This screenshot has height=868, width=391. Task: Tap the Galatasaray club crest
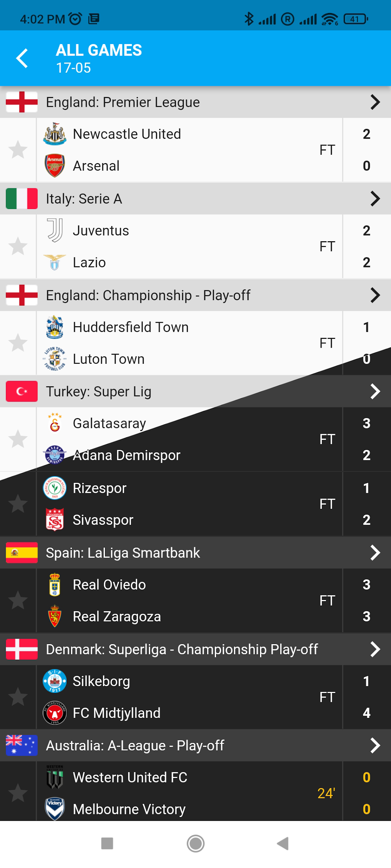coord(55,423)
